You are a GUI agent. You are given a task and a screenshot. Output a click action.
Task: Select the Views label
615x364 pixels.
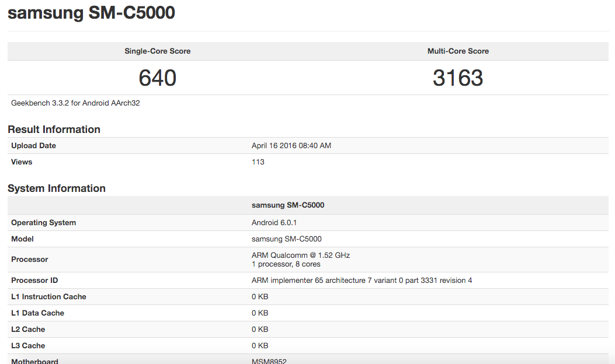click(x=22, y=162)
